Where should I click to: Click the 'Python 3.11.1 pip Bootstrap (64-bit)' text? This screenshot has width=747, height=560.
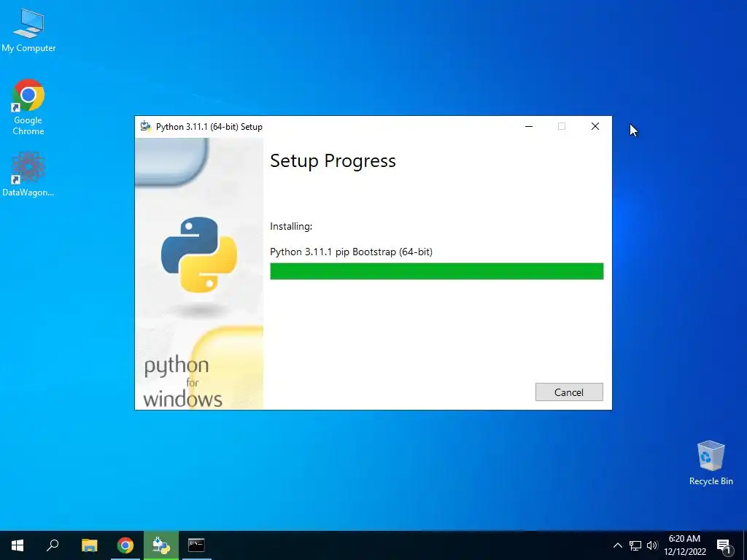click(351, 252)
